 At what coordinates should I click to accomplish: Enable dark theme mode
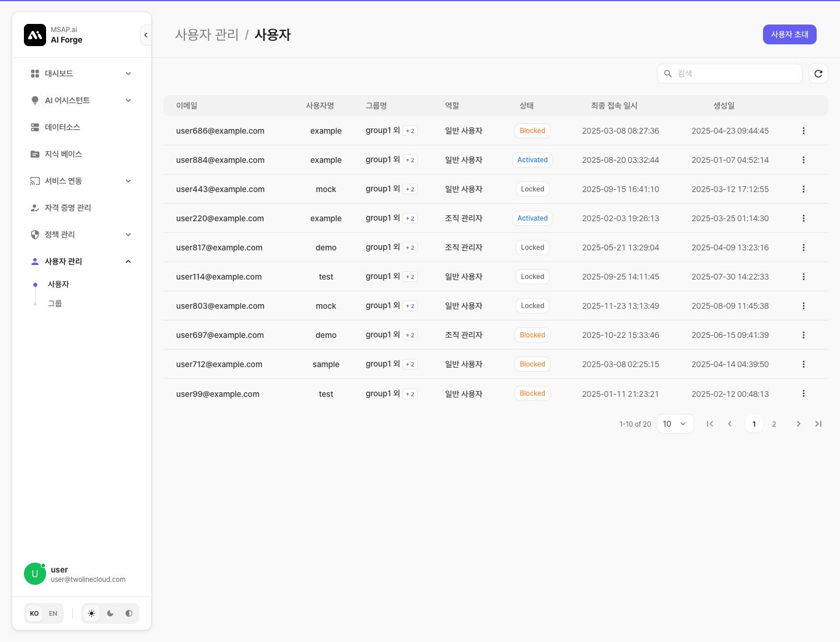click(x=110, y=613)
